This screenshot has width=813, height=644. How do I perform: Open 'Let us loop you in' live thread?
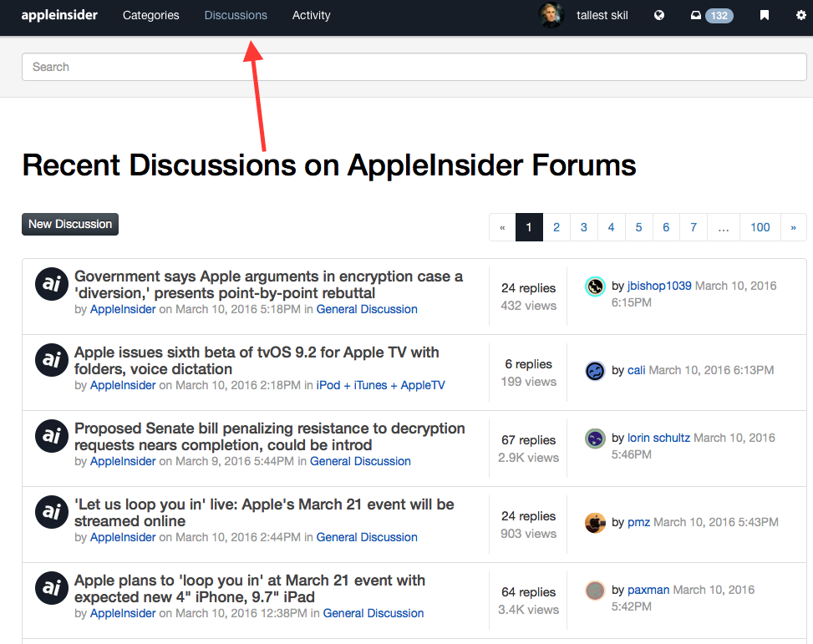(x=264, y=512)
